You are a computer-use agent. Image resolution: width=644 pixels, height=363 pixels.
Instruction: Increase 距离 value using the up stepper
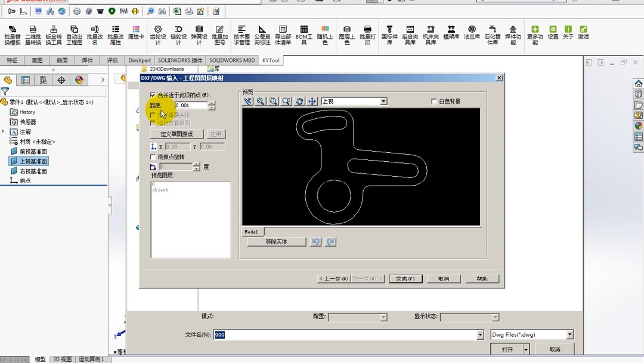(x=211, y=104)
